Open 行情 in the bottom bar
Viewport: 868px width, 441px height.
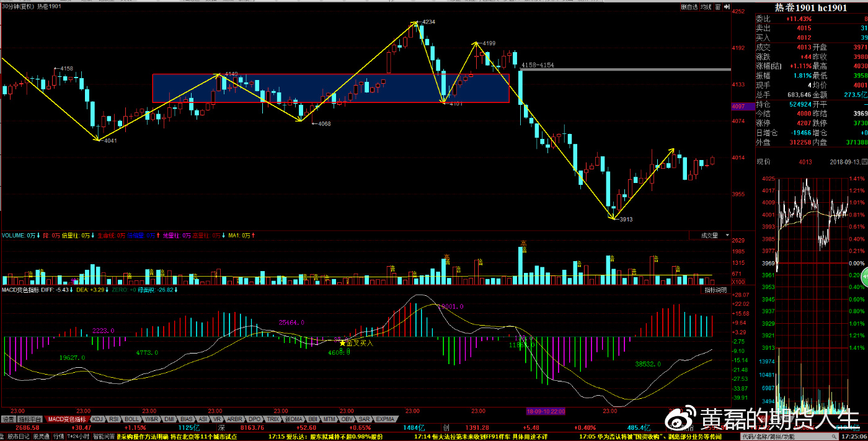tap(58, 437)
